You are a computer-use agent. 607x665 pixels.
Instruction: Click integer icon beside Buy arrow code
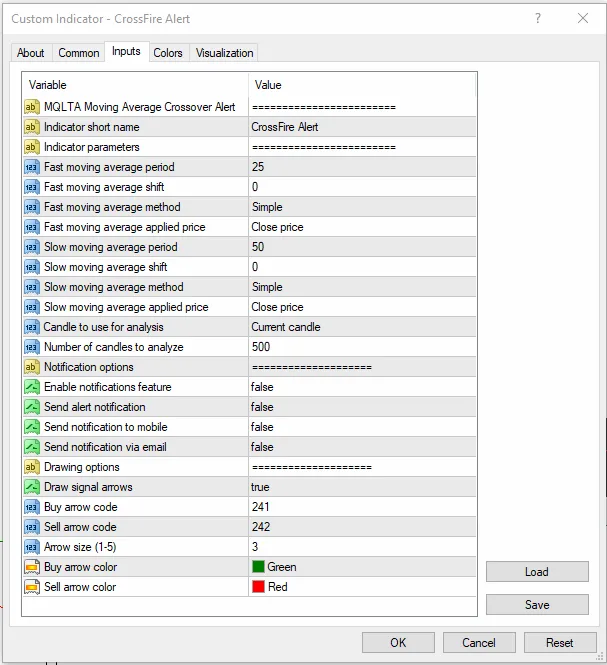click(31, 507)
